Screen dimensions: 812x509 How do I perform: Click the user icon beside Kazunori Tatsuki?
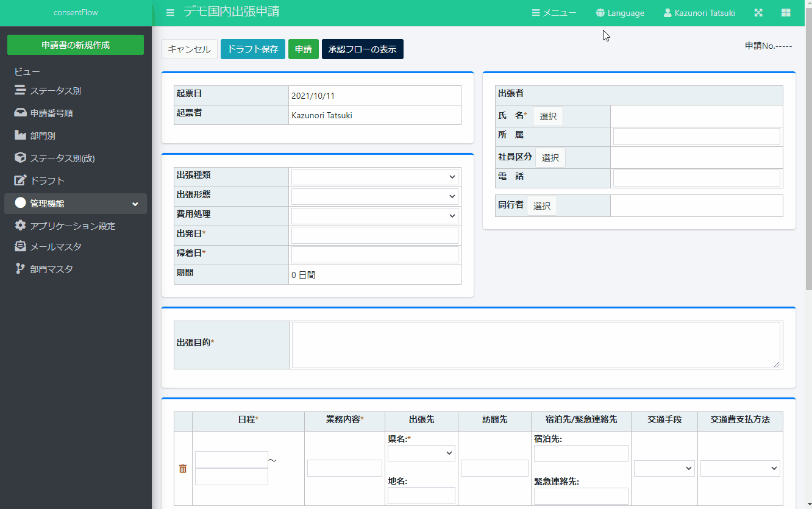(x=668, y=13)
